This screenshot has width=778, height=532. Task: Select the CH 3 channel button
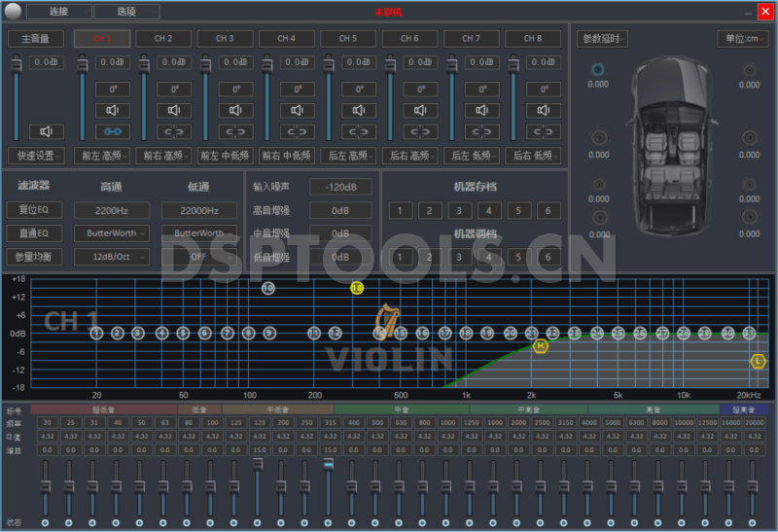224,39
